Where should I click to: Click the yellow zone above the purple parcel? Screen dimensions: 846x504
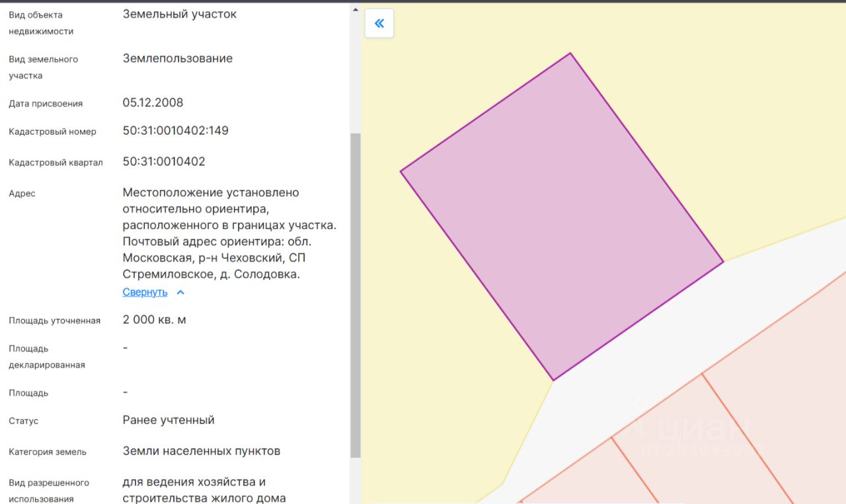point(694,99)
